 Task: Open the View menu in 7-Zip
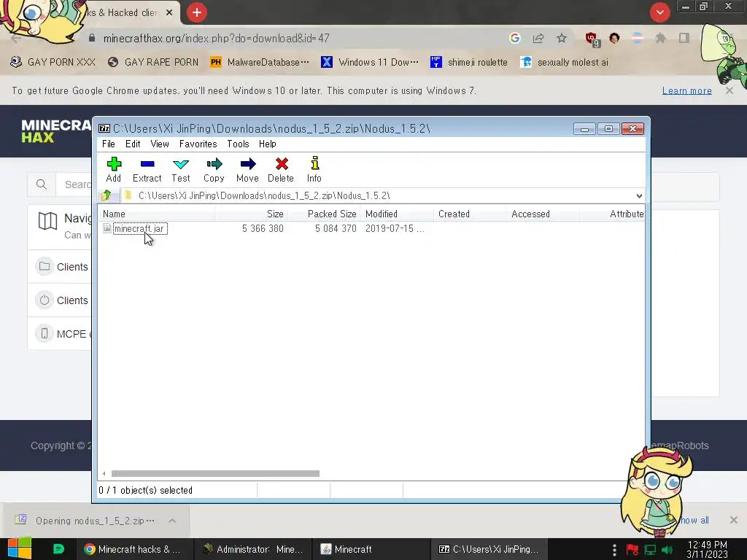click(160, 144)
